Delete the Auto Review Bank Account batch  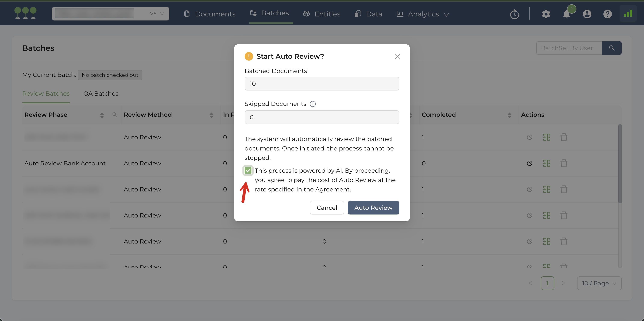[564, 163]
